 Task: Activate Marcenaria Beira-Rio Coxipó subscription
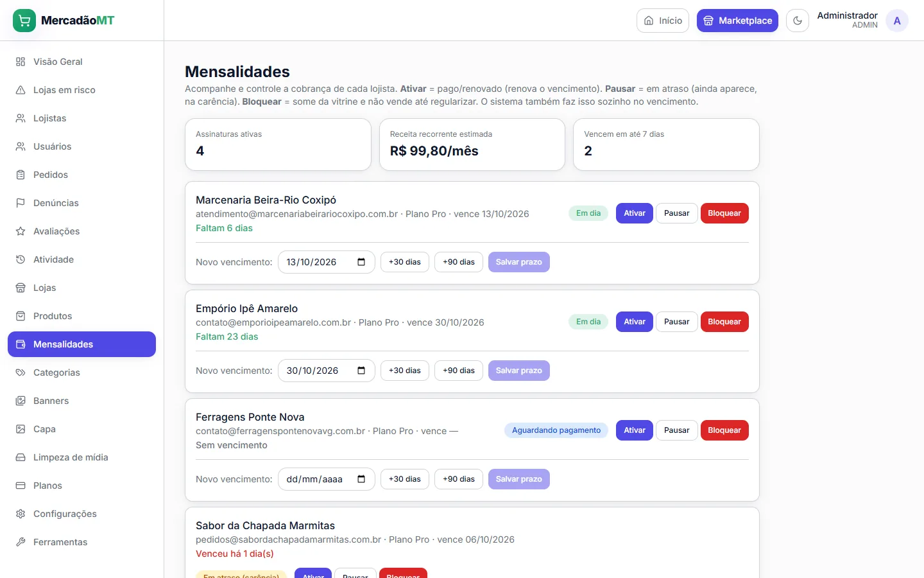tap(635, 213)
